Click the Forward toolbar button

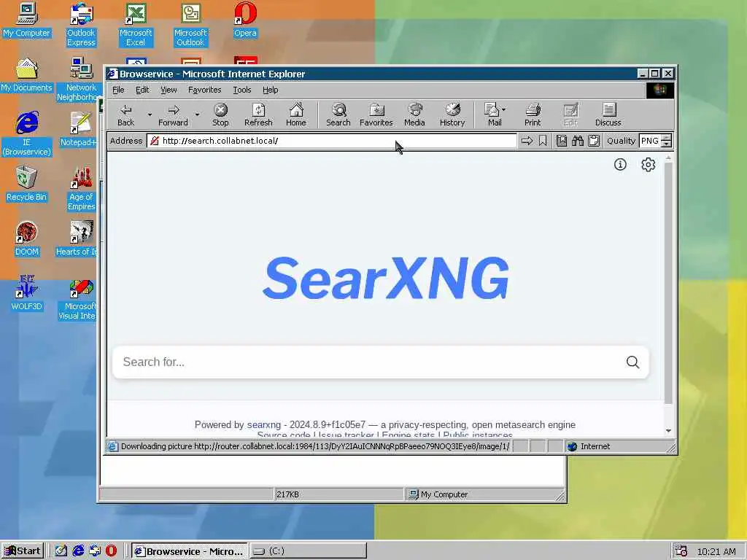[173, 114]
